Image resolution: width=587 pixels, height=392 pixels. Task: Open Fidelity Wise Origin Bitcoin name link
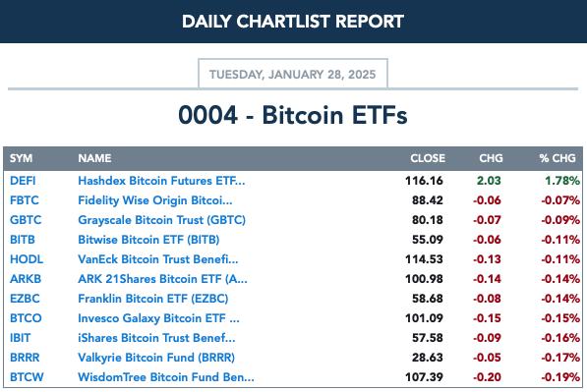pyautogui.click(x=155, y=200)
